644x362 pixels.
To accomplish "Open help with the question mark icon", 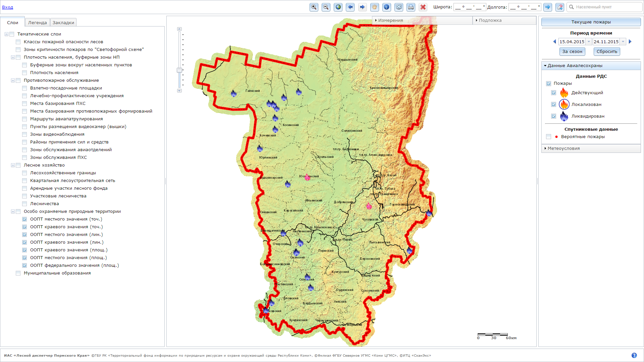I will pyautogui.click(x=634, y=355).
